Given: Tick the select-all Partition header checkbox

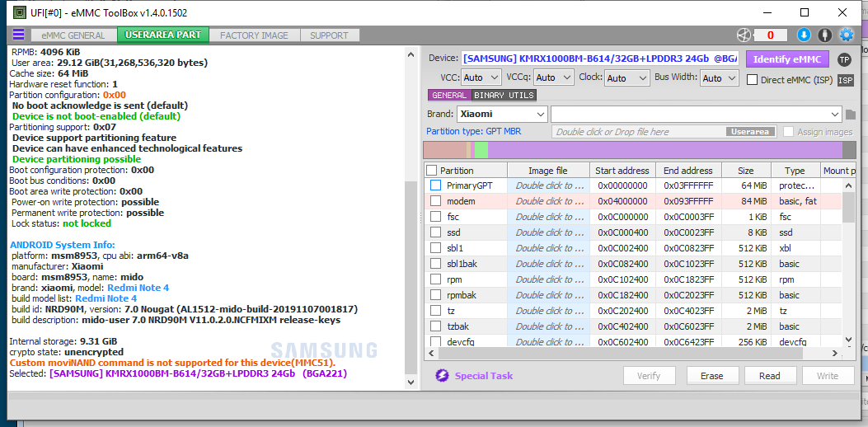Looking at the screenshot, I should point(432,171).
